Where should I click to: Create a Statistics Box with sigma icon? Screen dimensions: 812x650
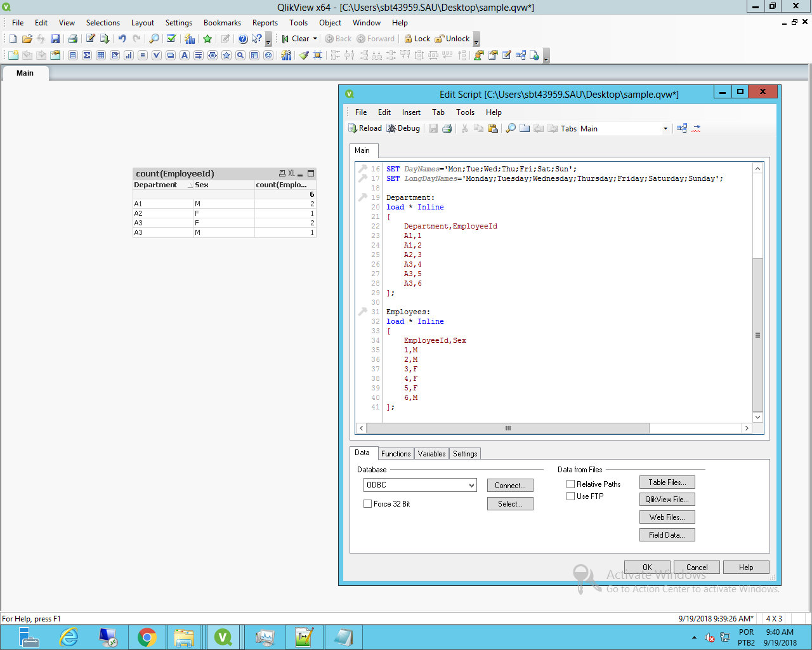(87, 55)
